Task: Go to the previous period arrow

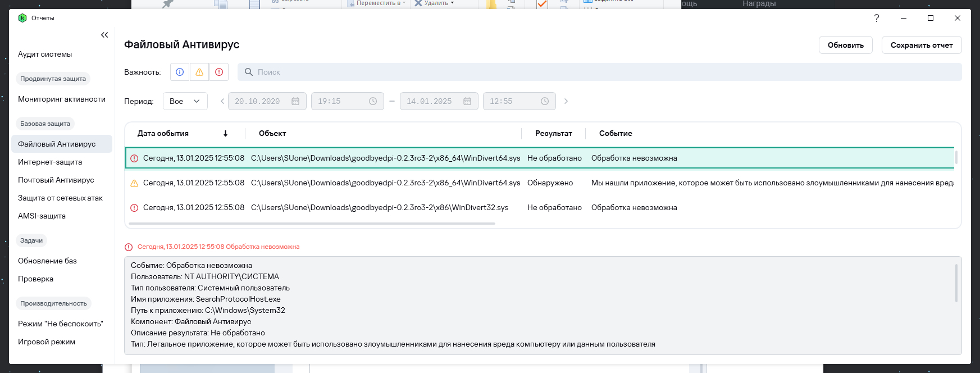Action: [222, 101]
